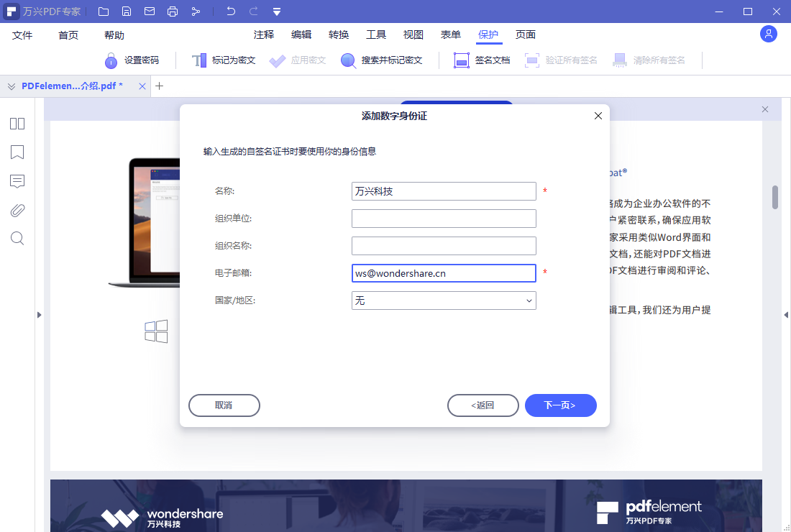Show the attachments panel
Viewport: 791px width, 532px height.
pos(17,210)
